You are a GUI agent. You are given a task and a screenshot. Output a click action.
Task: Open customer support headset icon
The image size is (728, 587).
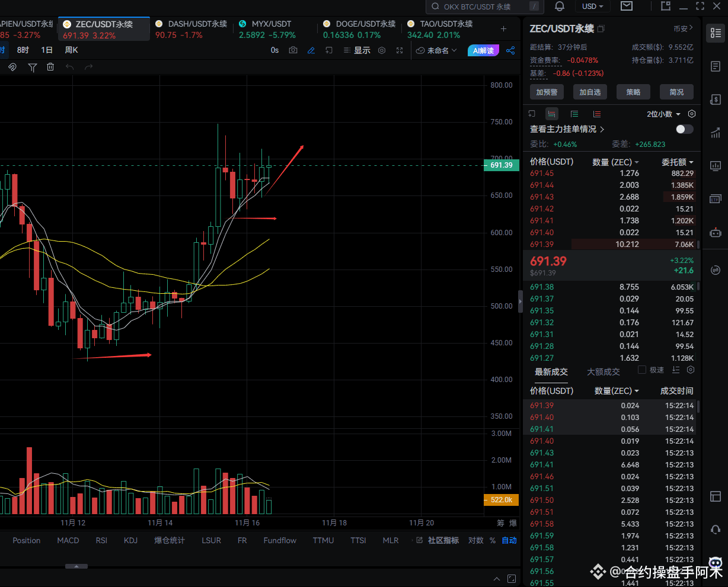coord(716,529)
